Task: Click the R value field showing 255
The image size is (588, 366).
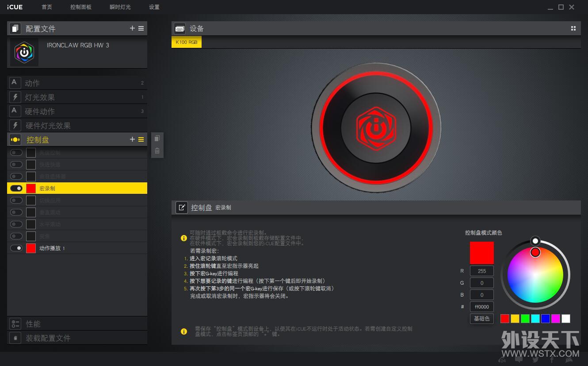Action: tap(482, 271)
